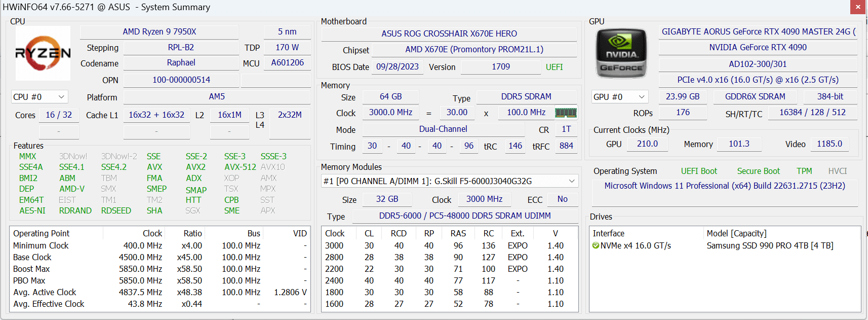868x320 pixels.
Task: Click the GPU memory clock 101.3 value
Action: point(739,144)
